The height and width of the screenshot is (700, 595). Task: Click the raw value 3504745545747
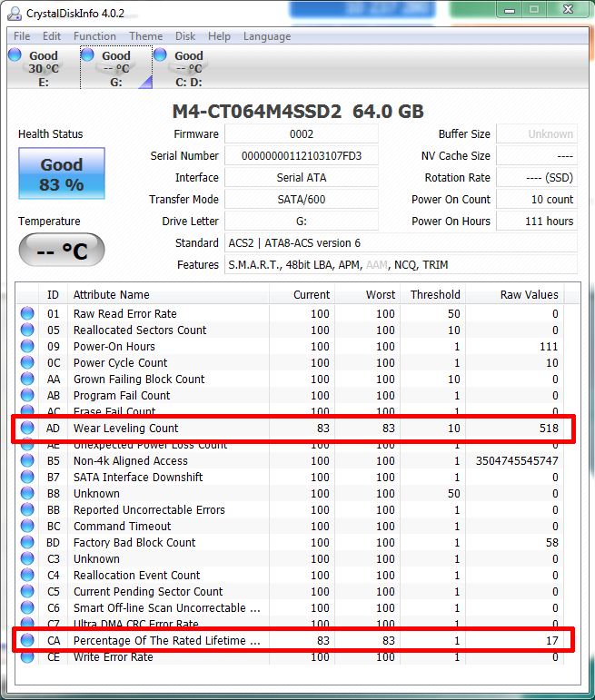click(x=517, y=460)
